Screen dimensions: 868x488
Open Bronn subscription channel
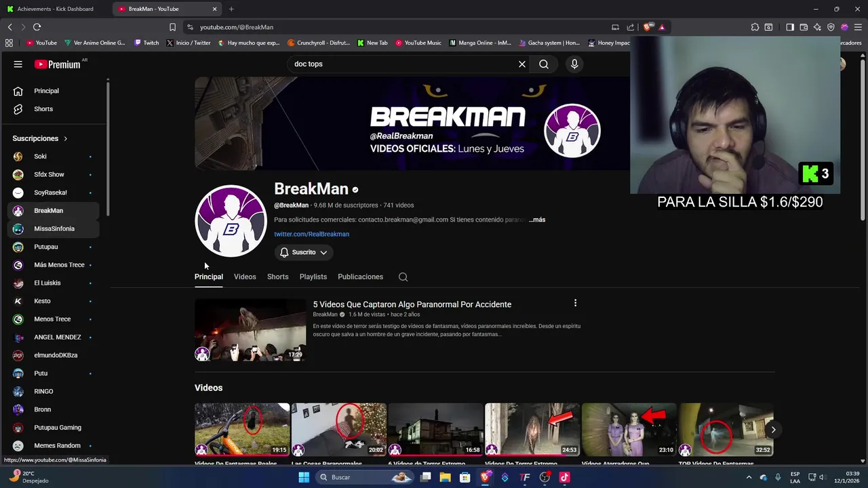click(x=53, y=409)
